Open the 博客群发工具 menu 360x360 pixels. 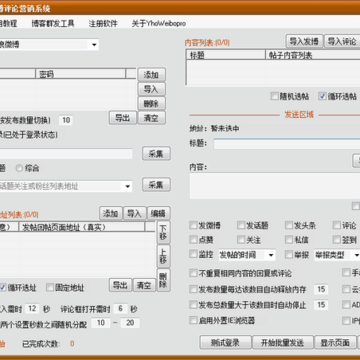[x=53, y=24]
